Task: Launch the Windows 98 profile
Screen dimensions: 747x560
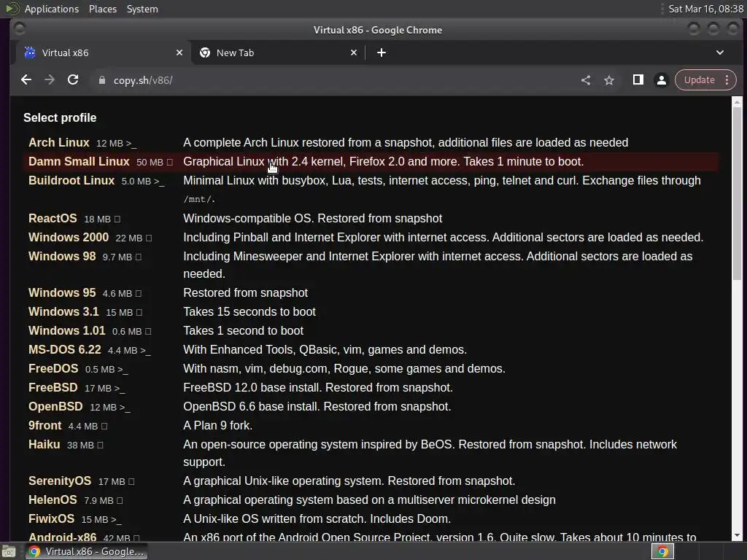Action: click(62, 256)
